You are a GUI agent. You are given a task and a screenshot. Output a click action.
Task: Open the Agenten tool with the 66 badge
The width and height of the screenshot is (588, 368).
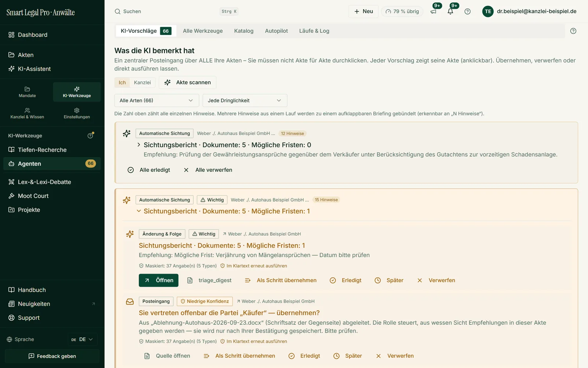52,164
